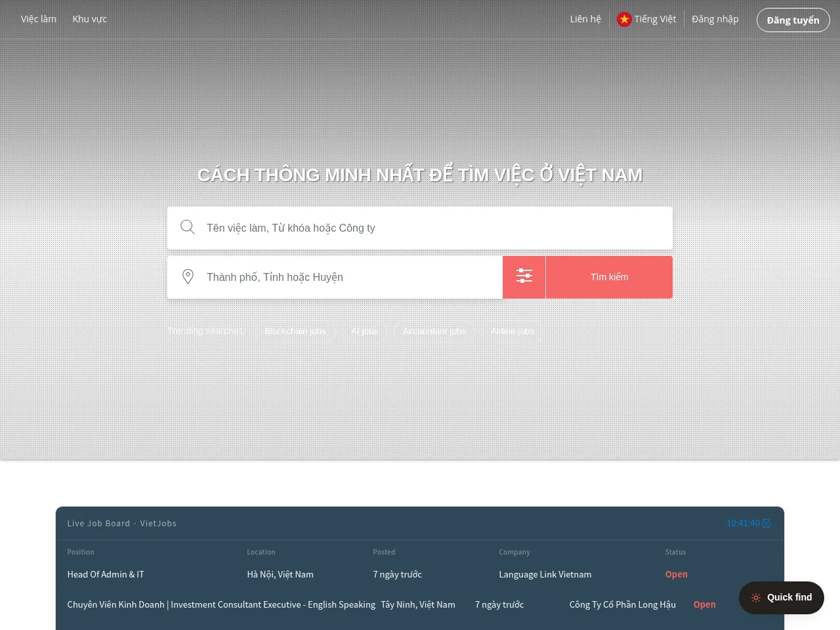840x630 pixels.
Task: Open the Khu vực menu
Action: click(90, 19)
